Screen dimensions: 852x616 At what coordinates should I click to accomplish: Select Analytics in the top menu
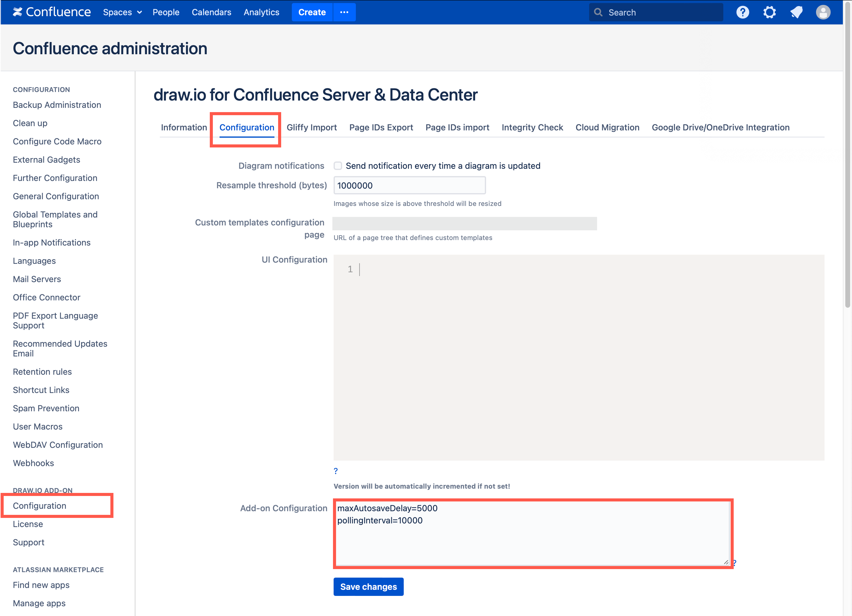(x=261, y=12)
